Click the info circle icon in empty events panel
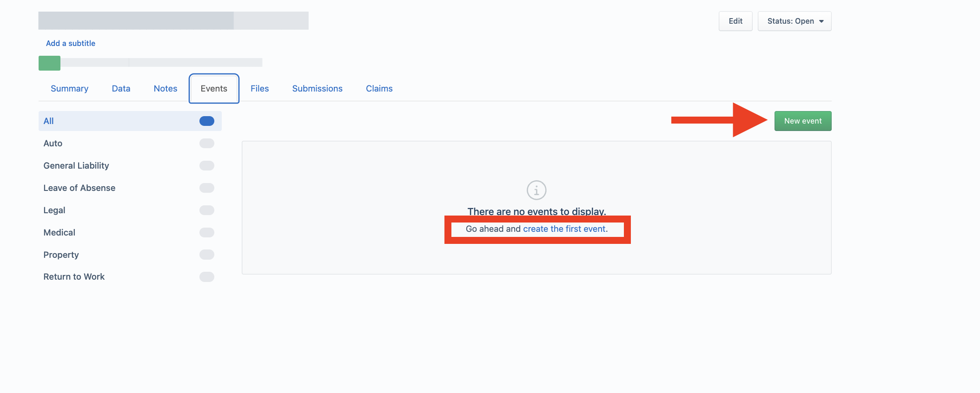This screenshot has height=393, width=980. point(536,190)
